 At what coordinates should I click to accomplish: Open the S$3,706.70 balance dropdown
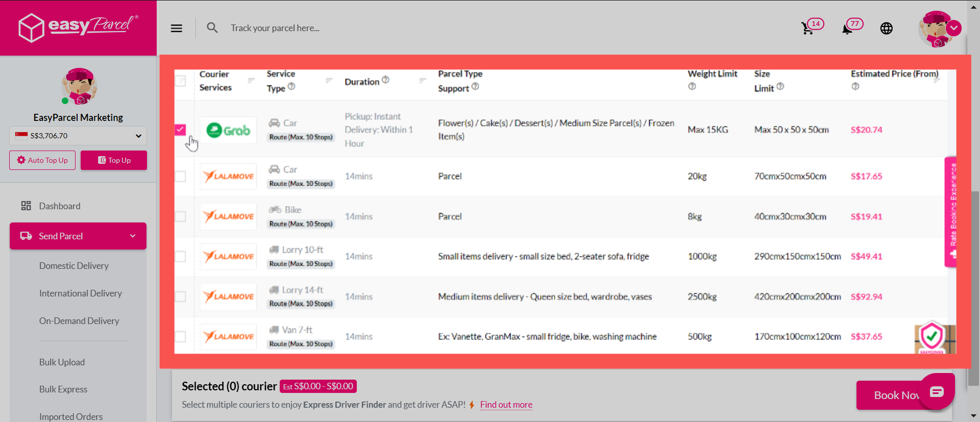point(78,136)
